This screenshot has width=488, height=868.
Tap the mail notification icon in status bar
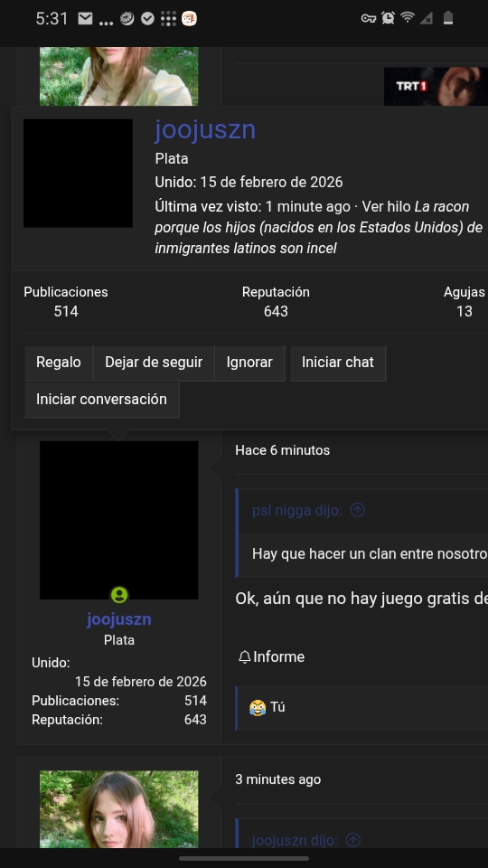(85, 19)
